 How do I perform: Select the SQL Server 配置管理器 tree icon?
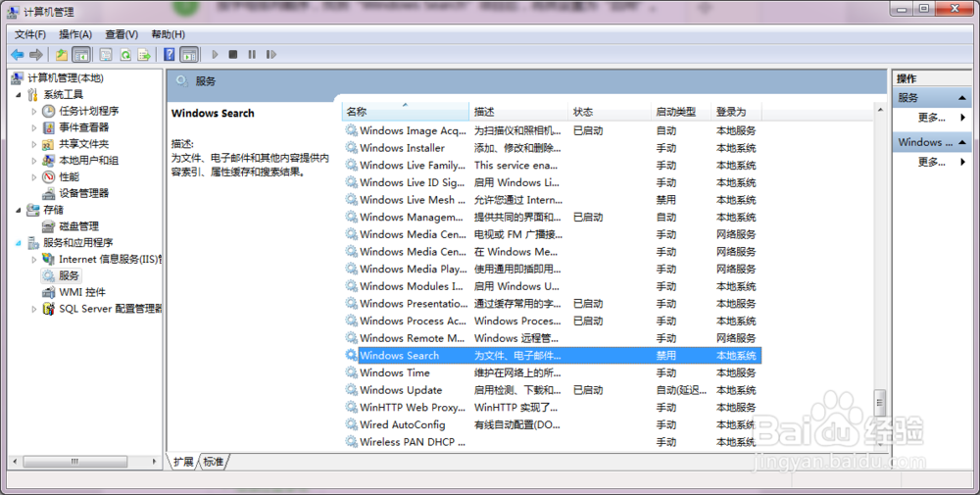(x=49, y=309)
